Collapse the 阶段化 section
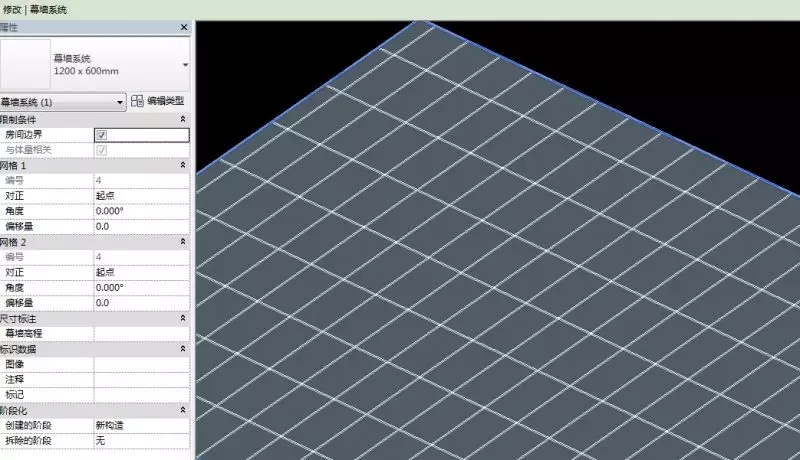This screenshot has width=800, height=460. (183, 410)
